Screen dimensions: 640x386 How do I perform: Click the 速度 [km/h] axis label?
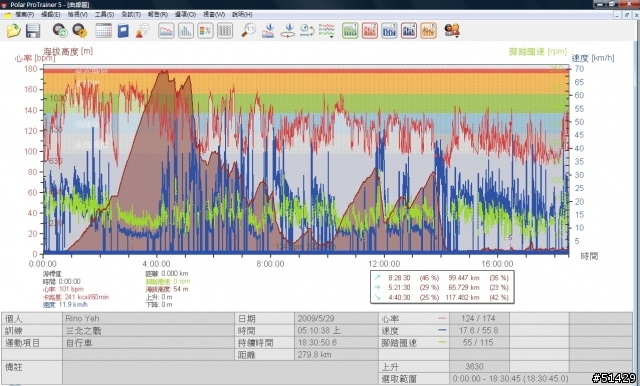point(593,58)
